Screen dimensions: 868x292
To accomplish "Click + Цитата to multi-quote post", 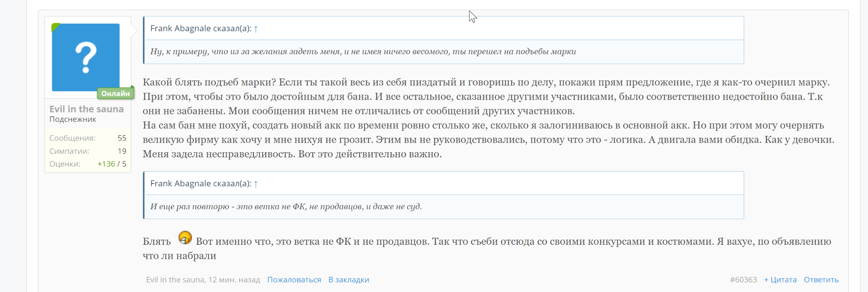I will click(x=780, y=280).
